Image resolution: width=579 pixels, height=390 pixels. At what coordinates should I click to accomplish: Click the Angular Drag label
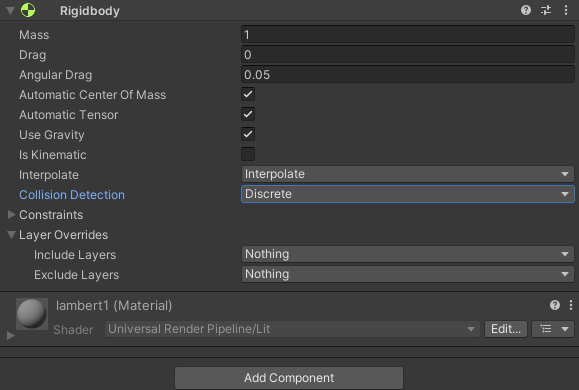[x=55, y=75]
